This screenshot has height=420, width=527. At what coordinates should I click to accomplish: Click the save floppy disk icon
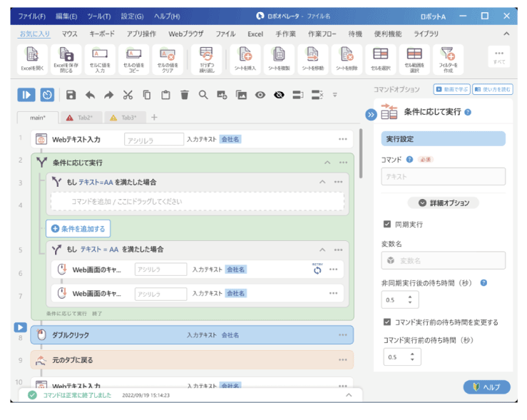pos(71,94)
